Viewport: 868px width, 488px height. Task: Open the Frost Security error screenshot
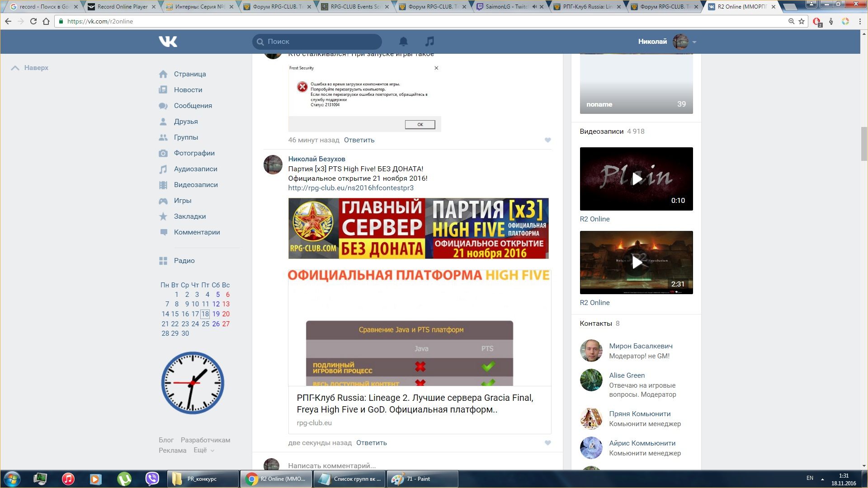(x=364, y=98)
